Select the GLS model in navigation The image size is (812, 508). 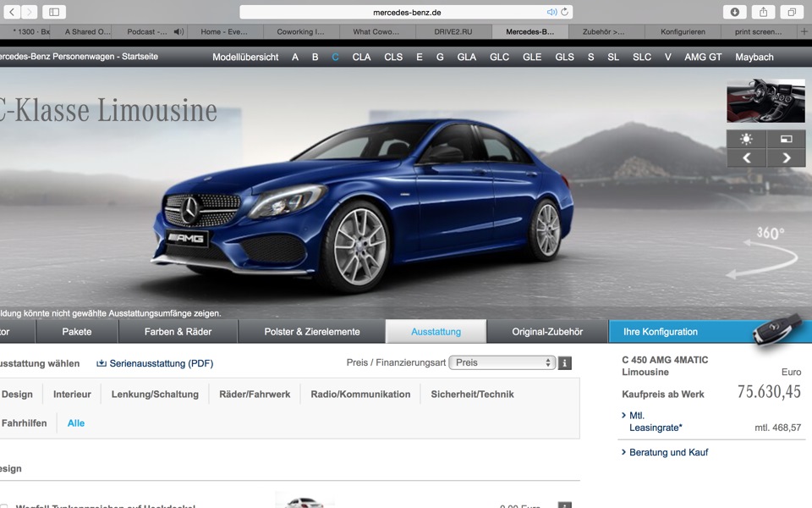(x=564, y=57)
